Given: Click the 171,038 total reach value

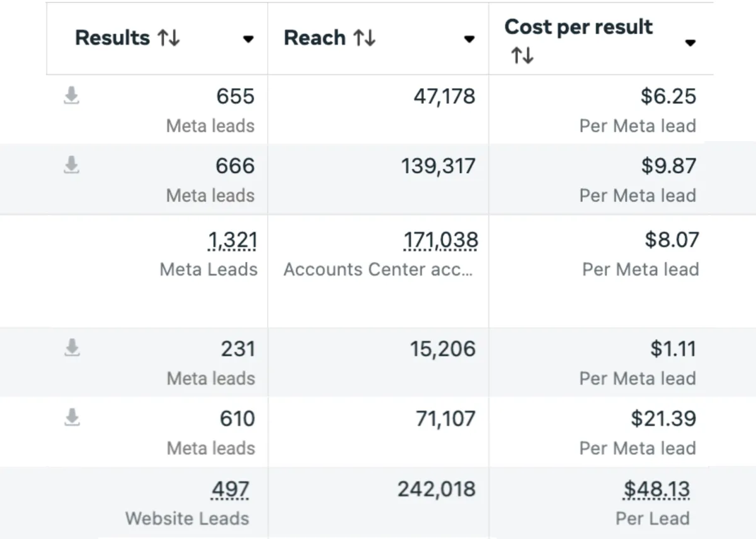Looking at the screenshot, I should (x=440, y=240).
